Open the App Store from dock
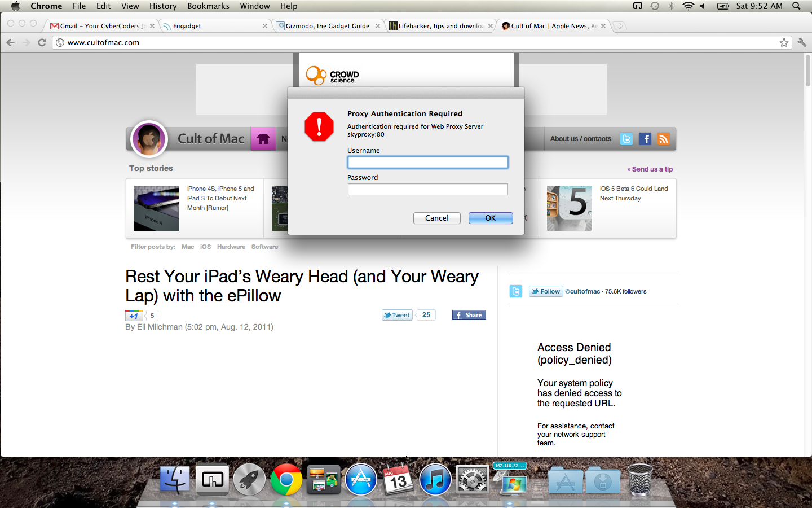 [x=361, y=480]
